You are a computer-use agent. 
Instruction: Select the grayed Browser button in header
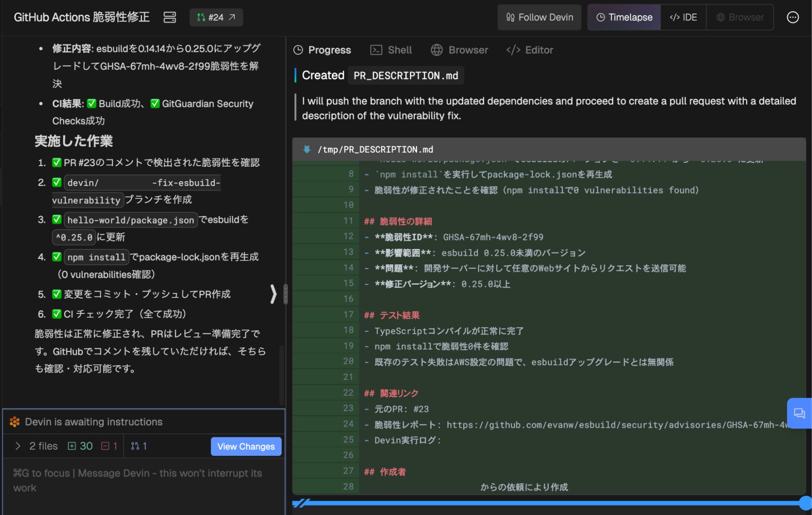[740, 17]
